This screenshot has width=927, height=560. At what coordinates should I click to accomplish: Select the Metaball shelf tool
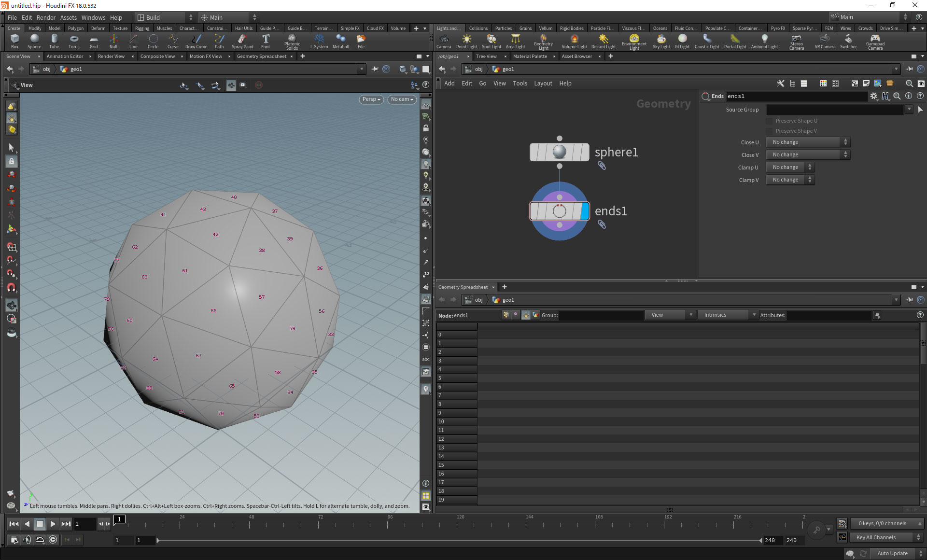341,42
